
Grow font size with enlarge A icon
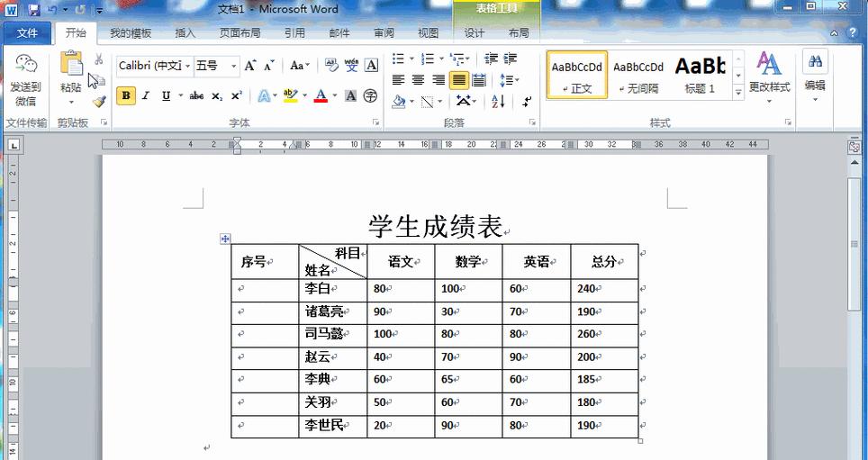click(x=250, y=66)
